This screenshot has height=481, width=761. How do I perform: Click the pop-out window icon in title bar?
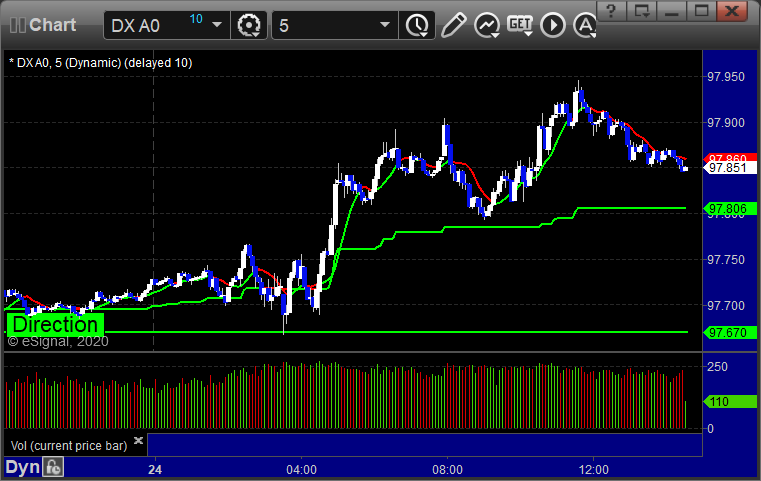coord(642,11)
